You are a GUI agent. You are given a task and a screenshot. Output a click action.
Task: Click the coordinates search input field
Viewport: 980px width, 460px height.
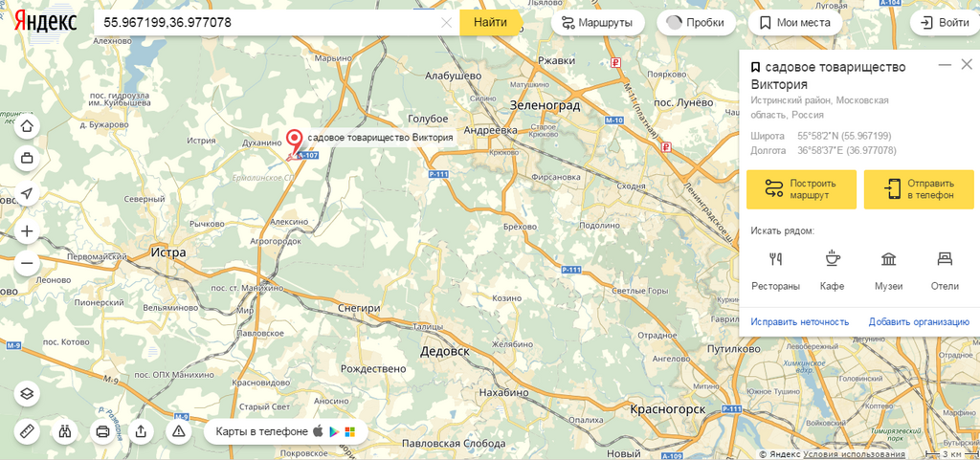tap(269, 23)
